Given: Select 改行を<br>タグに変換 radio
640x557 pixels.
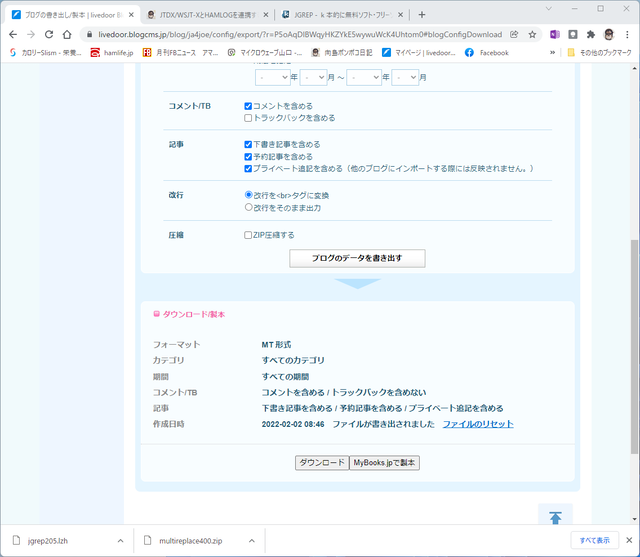Looking at the screenshot, I should pos(248,195).
